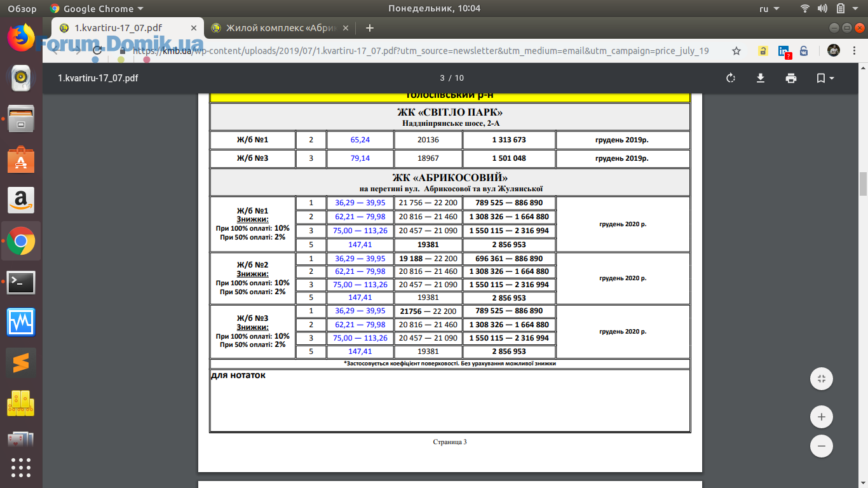This screenshot has height=488, width=868.
Task: Click the volume icon in top bar
Action: tap(823, 8)
